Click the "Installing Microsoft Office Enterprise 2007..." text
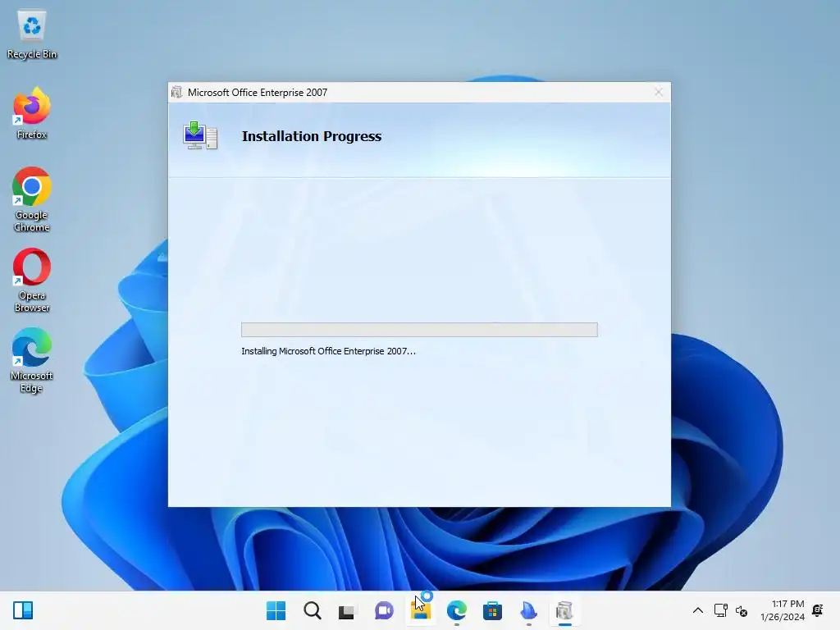Image resolution: width=840 pixels, height=630 pixels. [x=328, y=351]
